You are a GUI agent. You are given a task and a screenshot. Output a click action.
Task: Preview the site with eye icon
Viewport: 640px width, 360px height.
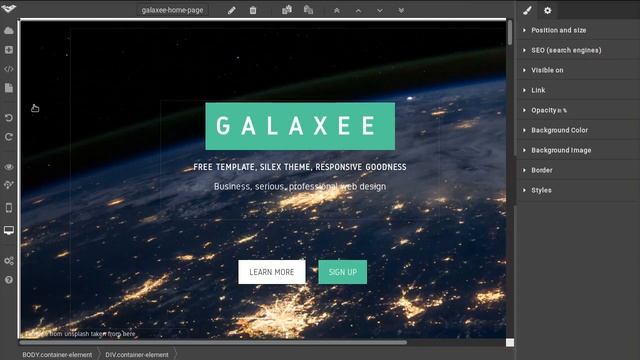point(9,167)
